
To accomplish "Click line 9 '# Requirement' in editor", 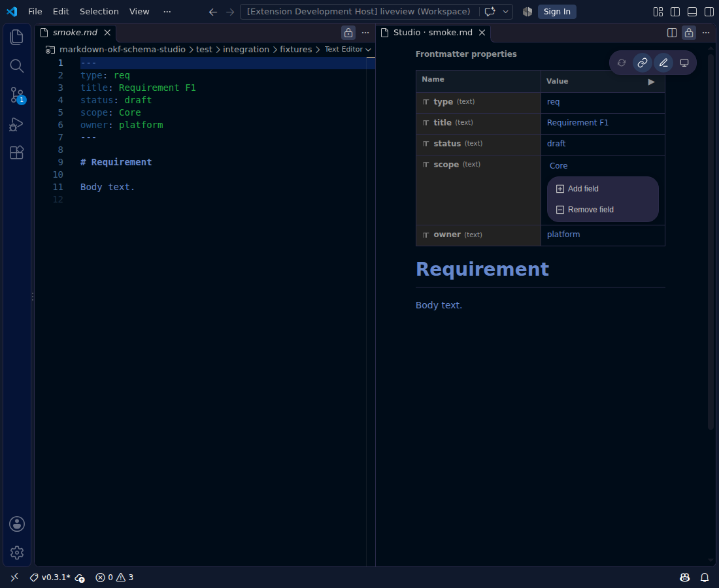I will [x=116, y=162].
